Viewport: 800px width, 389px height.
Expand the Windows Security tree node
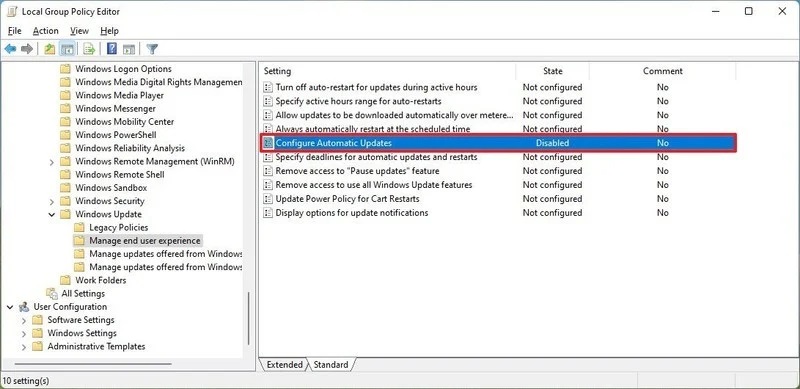click(x=52, y=201)
